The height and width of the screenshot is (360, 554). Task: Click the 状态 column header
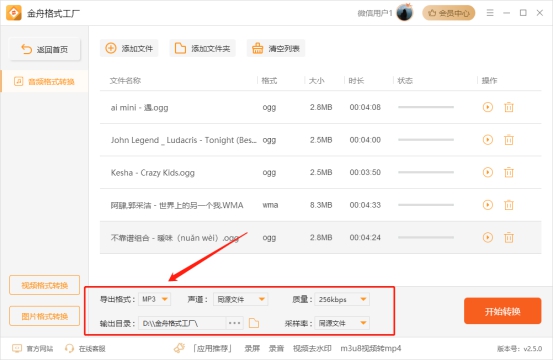click(405, 81)
